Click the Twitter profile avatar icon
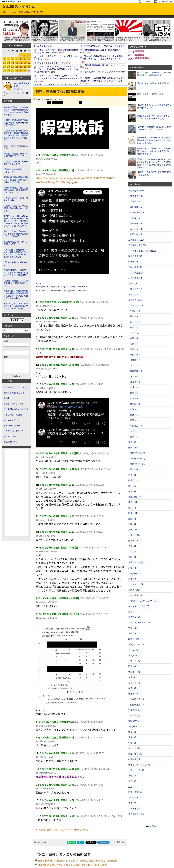Screen dimensions: 174x868 (8, 86)
